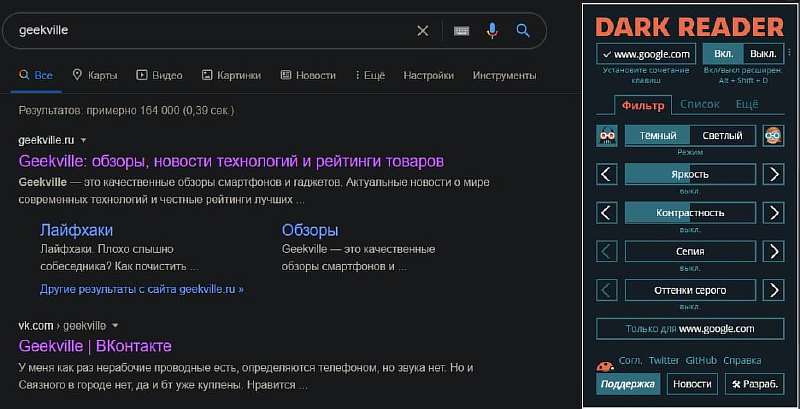The width and height of the screenshot is (800, 409).
Task: Click the blue Google search magnifier icon
Action: coord(522,31)
